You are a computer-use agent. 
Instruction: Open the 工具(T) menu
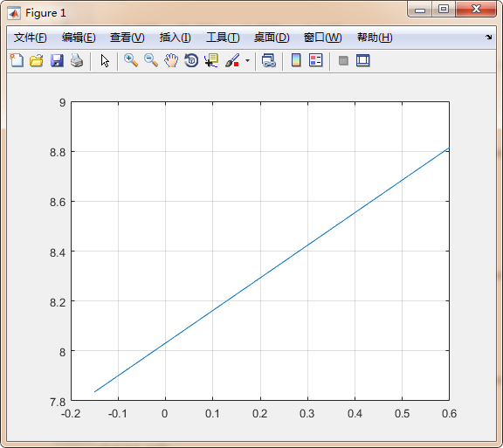[223, 38]
